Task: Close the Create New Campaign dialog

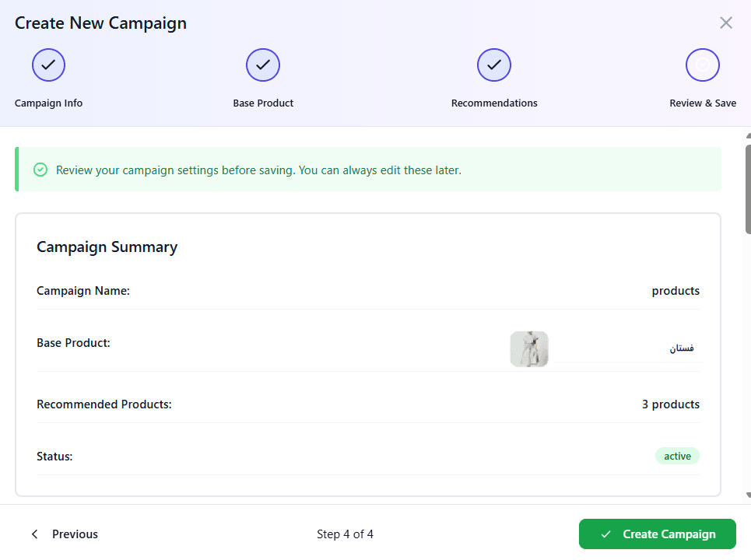Action: [x=726, y=23]
